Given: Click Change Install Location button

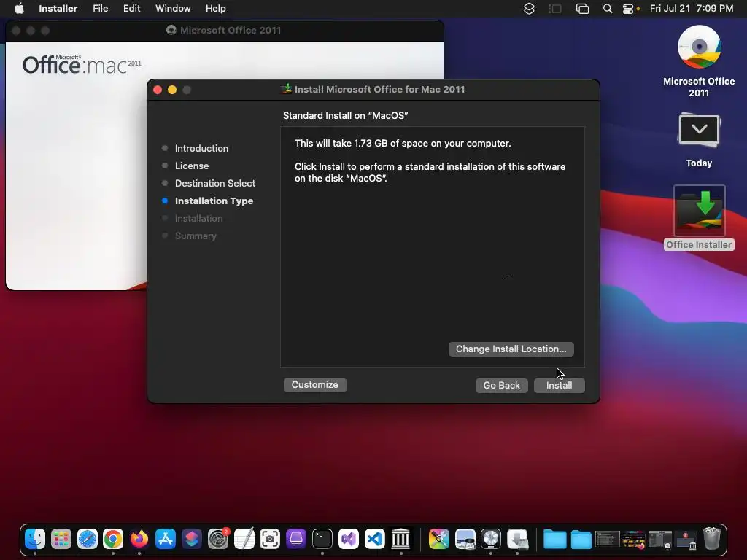Looking at the screenshot, I should coord(511,349).
